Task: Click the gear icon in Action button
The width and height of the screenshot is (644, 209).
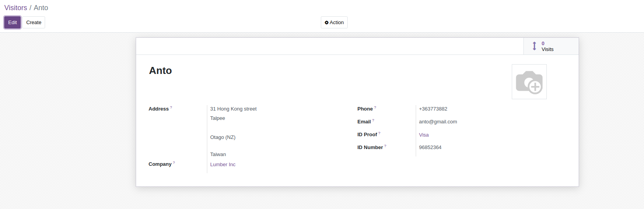Action: tap(327, 23)
